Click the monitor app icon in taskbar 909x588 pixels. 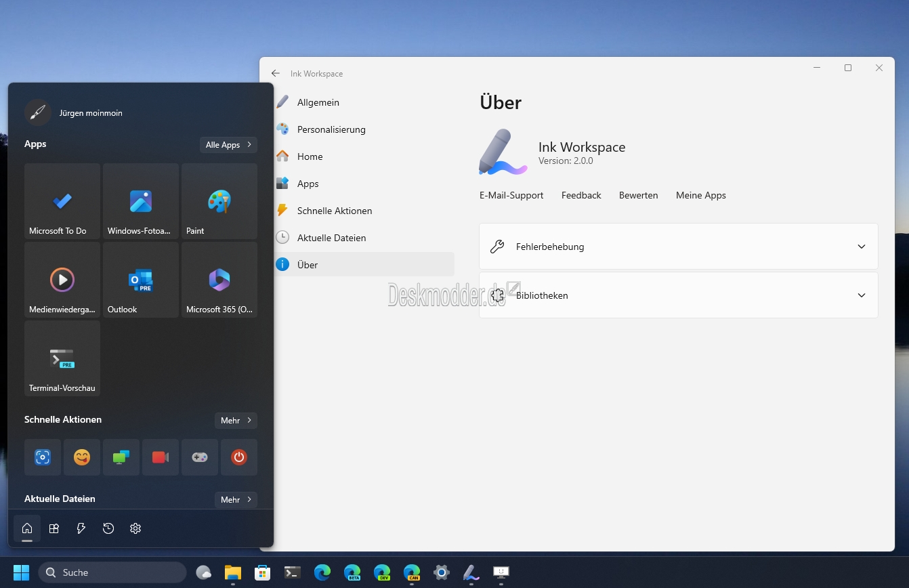point(501,572)
